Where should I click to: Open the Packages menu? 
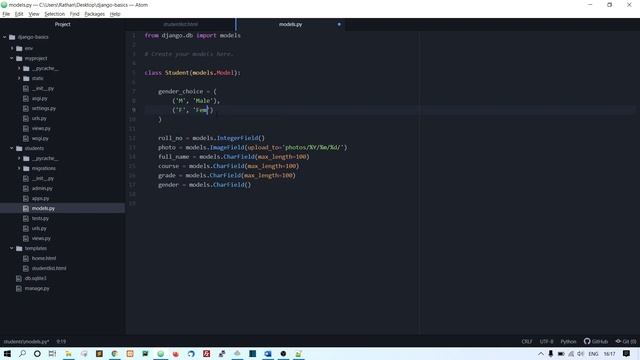point(95,14)
